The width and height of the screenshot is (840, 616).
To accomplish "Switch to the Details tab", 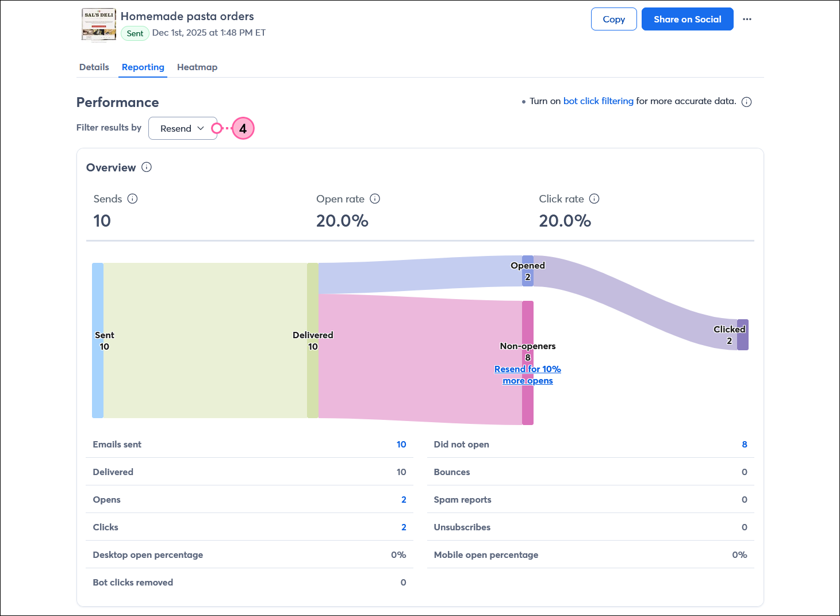I will click(94, 67).
